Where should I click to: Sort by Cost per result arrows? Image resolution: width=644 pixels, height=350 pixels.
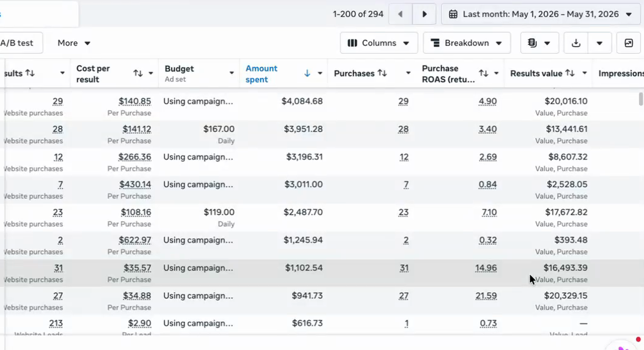138,73
